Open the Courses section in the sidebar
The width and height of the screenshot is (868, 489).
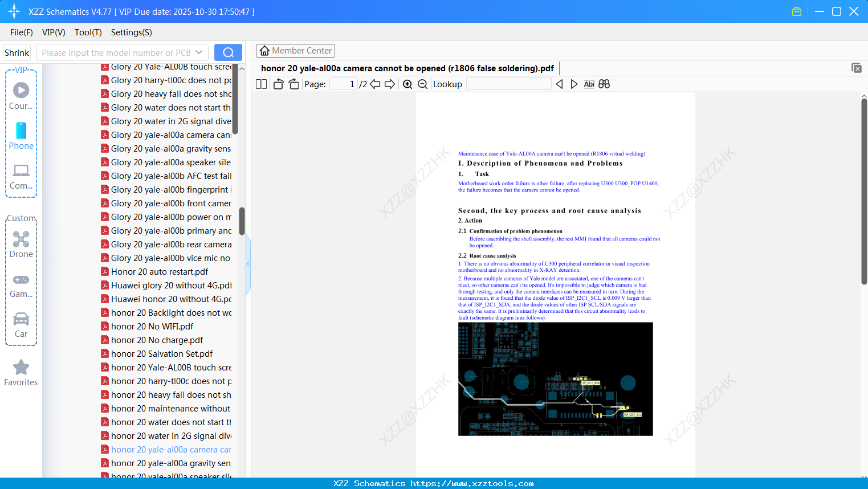point(21,96)
